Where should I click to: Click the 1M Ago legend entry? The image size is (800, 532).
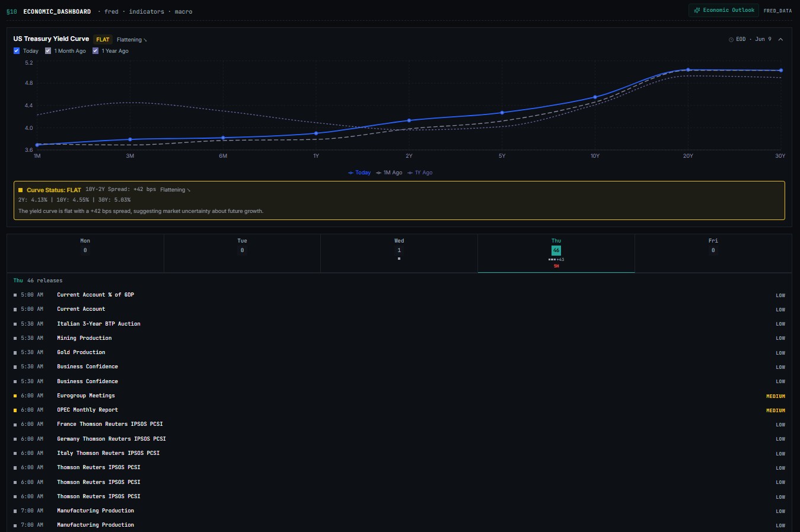pyautogui.click(x=389, y=173)
